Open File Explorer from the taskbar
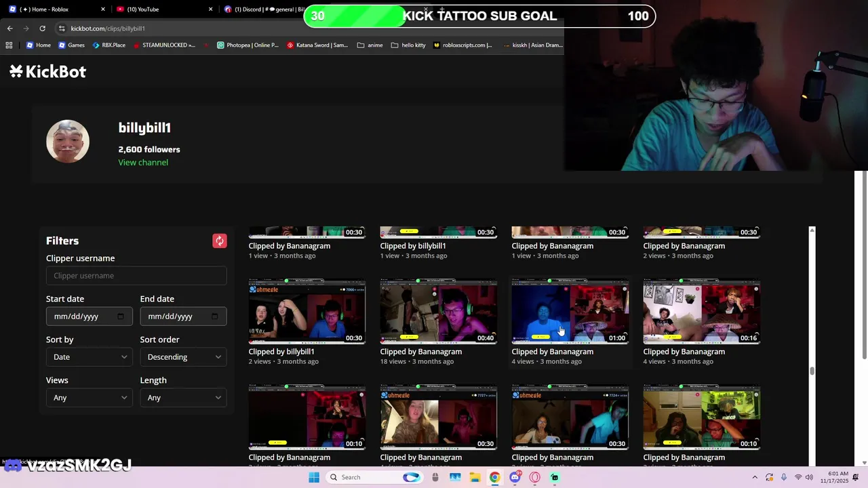The height and width of the screenshot is (488, 868). pyautogui.click(x=475, y=477)
